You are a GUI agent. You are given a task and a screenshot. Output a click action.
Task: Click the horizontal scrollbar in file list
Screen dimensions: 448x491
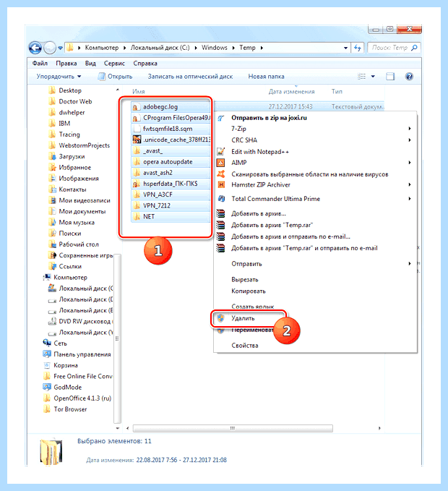click(233, 428)
